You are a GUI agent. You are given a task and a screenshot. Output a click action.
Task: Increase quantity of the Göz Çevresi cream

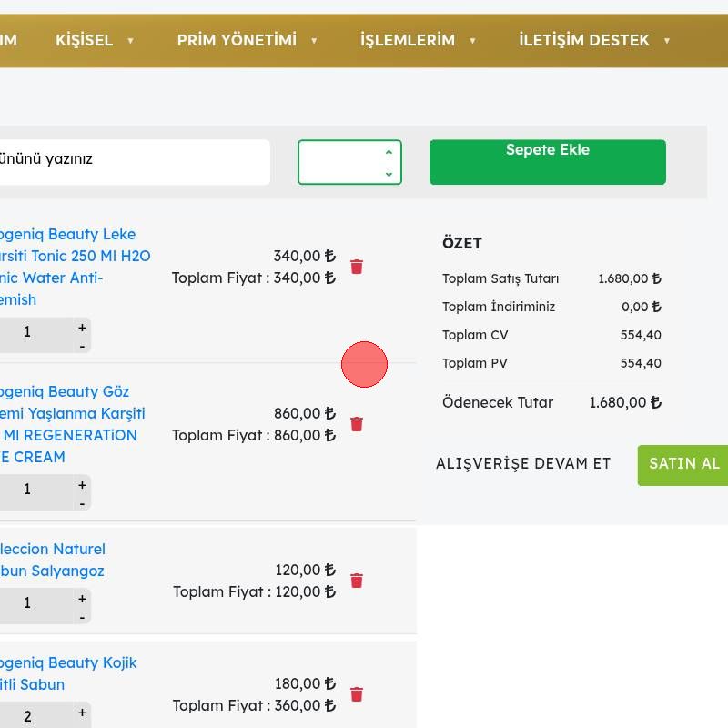[82, 485]
